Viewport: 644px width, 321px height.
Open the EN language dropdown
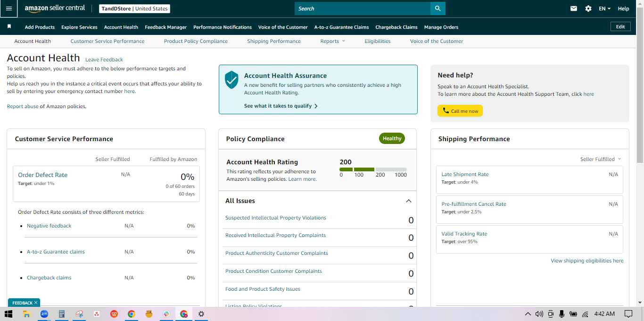[x=605, y=8]
